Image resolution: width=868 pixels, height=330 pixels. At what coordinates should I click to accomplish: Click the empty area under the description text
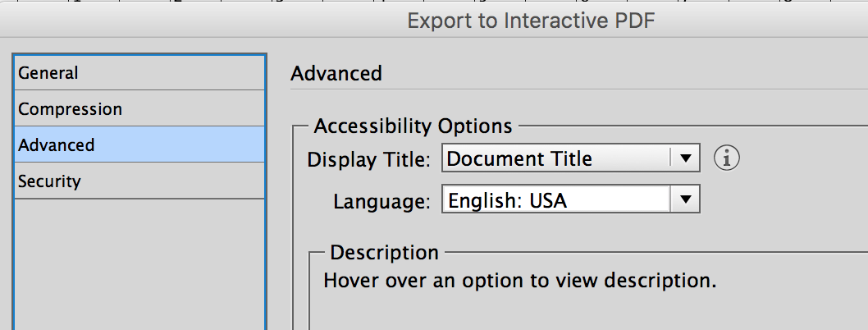[574, 314]
